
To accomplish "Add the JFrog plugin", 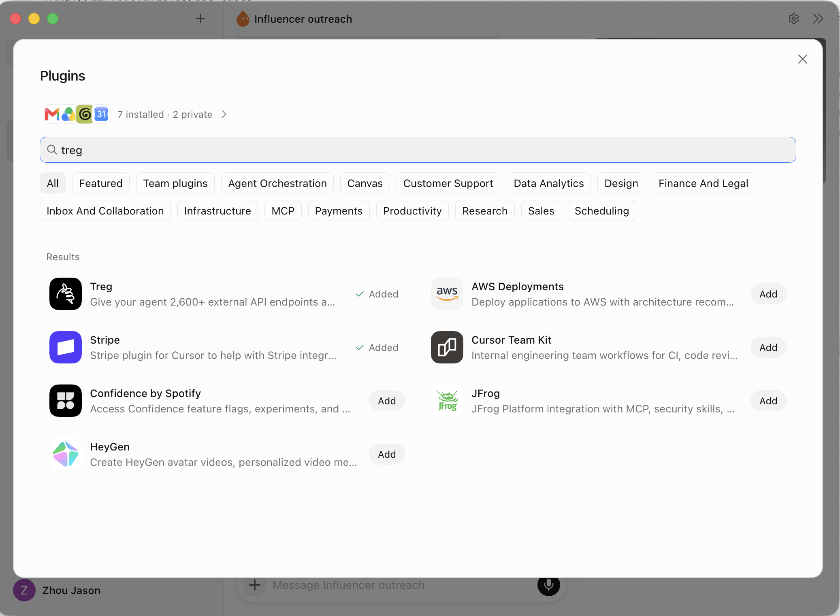I will pyautogui.click(x=768, y=401).
